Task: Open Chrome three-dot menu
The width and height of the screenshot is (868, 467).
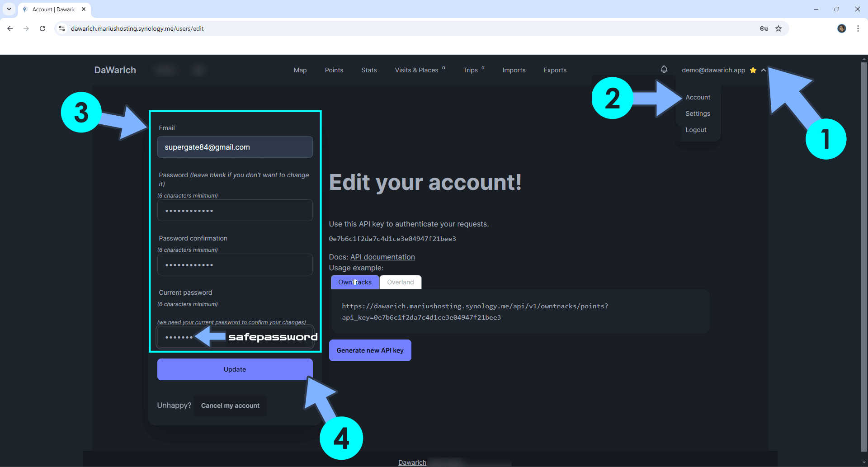Action: [858, 28]
